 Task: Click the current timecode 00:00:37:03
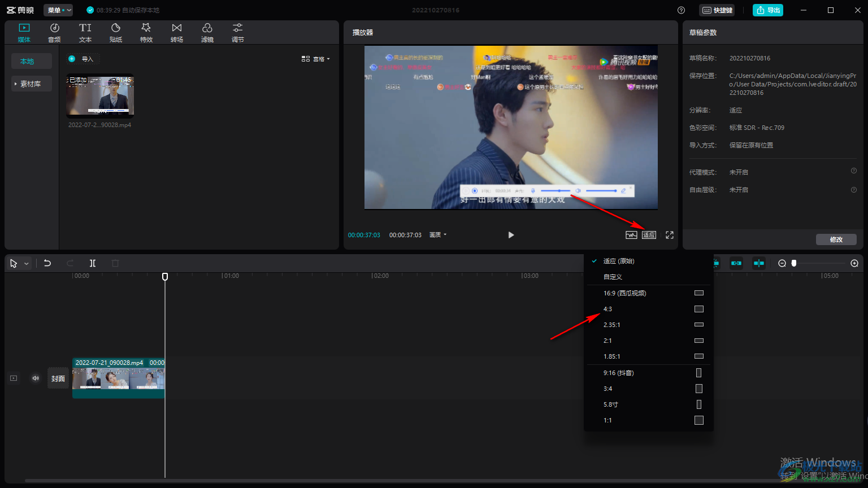point(364,235)
